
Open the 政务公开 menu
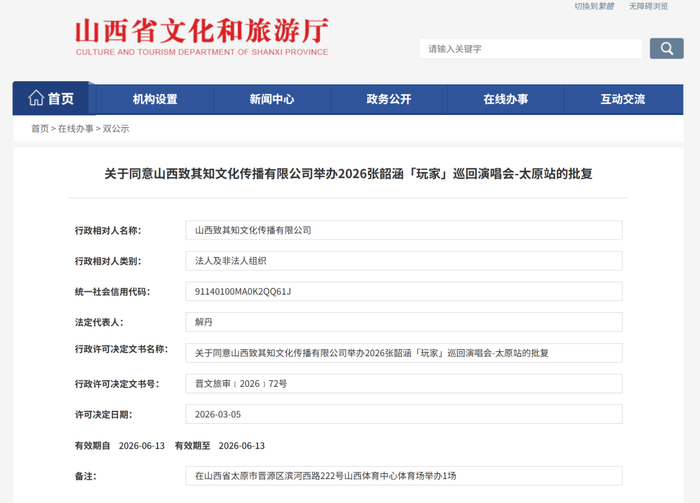point(389,99)
